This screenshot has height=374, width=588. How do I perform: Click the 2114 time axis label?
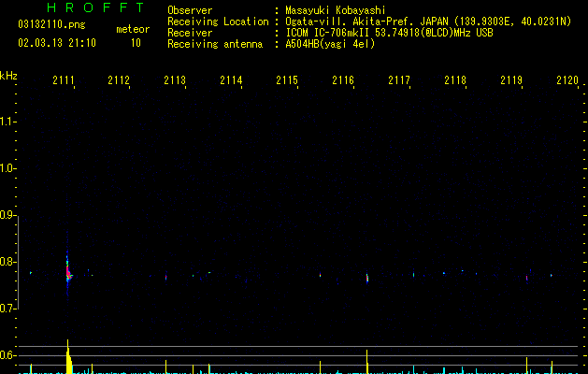pyautogui.click(x=231, y=80)
